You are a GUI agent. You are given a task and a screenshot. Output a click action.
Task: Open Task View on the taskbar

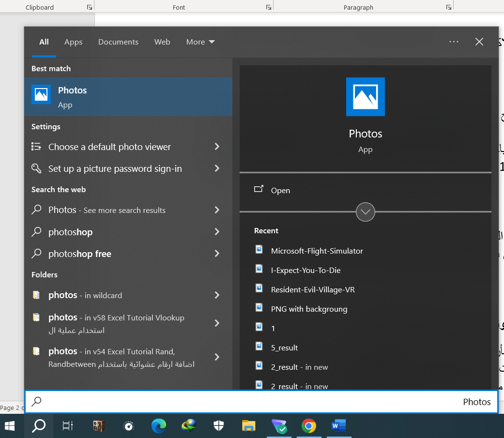pyautogui.click(x=67, y=426)
